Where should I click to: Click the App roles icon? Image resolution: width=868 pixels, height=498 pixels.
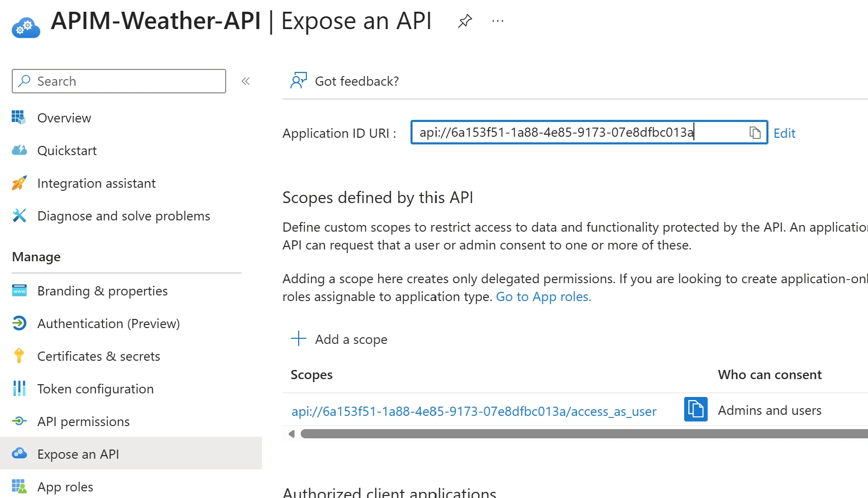click(19, 487)
